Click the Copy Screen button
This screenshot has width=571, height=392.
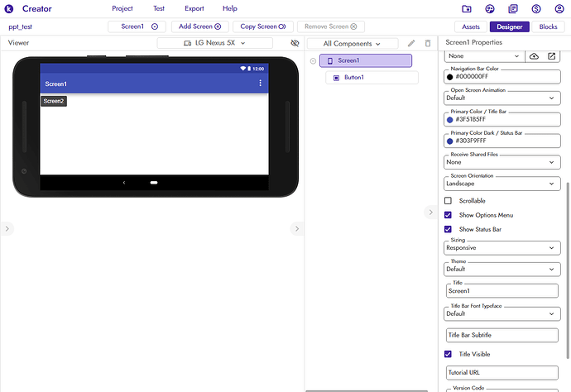pyautogui.click(x=263, y=26)
